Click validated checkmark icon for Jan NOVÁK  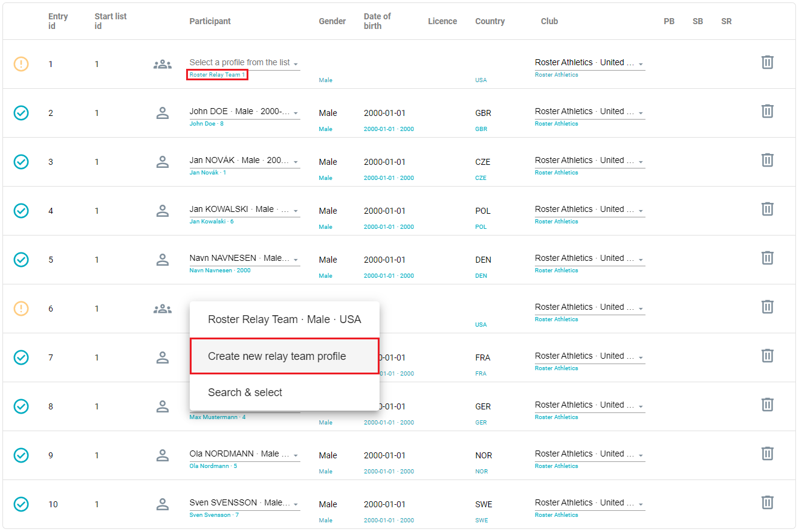click(x=21, y=162)
